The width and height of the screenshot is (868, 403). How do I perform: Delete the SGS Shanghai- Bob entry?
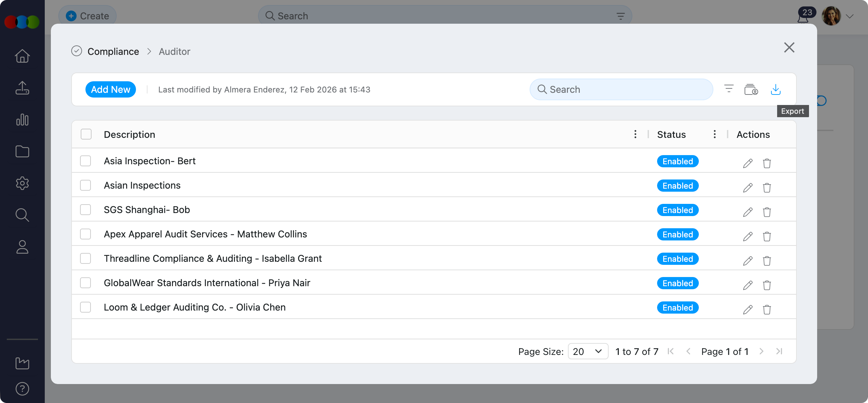[x=767, y=212]
